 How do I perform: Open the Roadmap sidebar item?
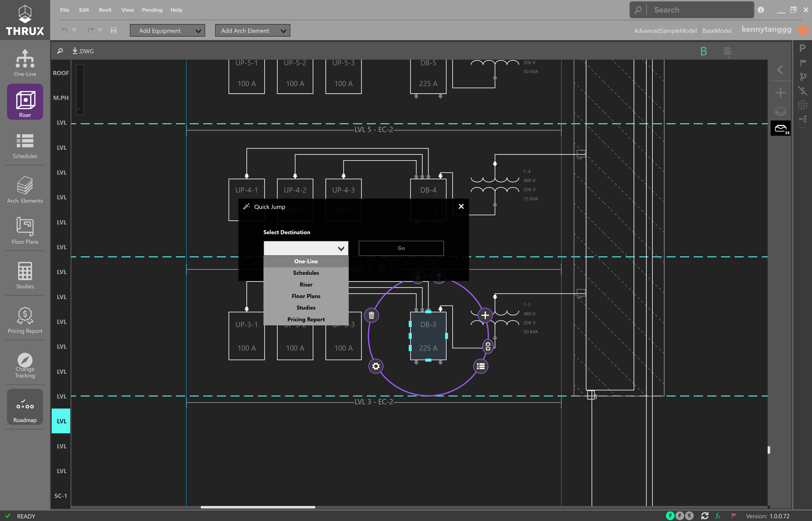[x=25, y=407]
